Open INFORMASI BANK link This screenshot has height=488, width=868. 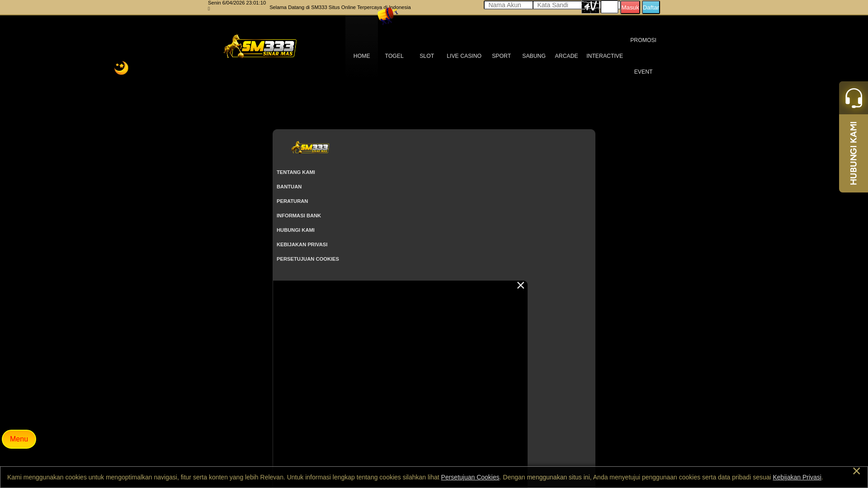pos(299,216)
